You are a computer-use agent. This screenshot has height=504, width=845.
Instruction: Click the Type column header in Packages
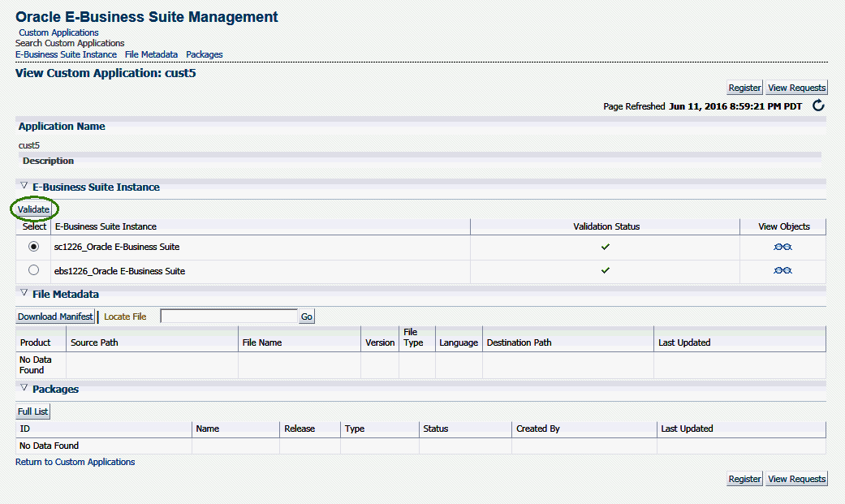(x=355, y=429)
